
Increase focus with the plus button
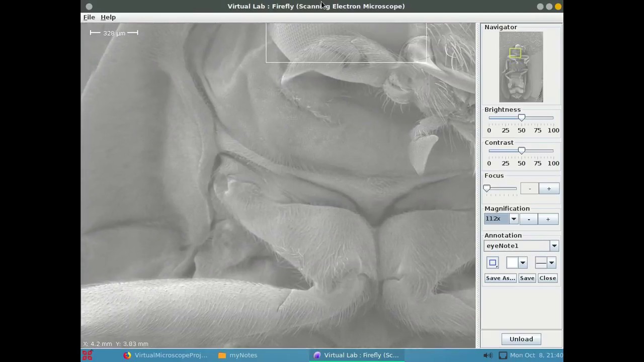coord(549,189)
